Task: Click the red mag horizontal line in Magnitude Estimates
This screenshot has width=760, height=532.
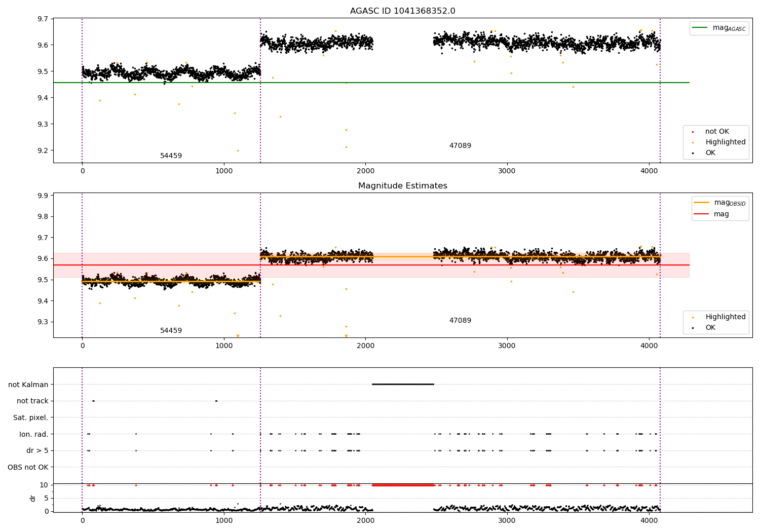Action: pyautogui.click(x=371, y=265)
